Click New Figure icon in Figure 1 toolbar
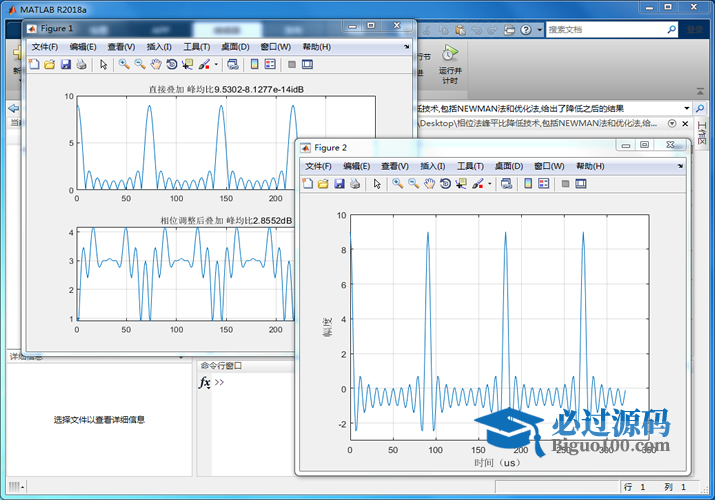This screenshot has width=715, height=500. tap(34, 64)
